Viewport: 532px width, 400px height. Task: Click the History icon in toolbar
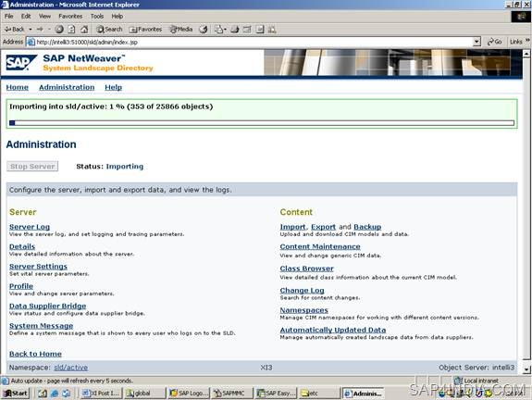[x=204, y=30]
